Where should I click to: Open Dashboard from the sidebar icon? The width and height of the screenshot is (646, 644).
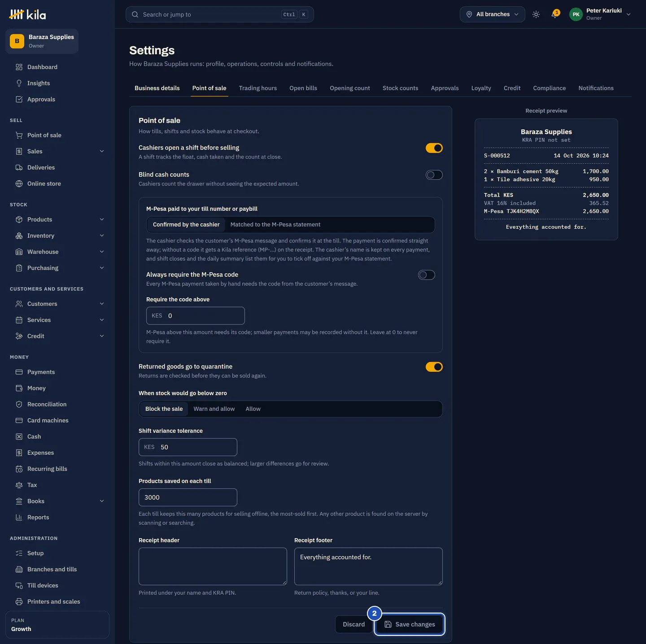point(19,67)
